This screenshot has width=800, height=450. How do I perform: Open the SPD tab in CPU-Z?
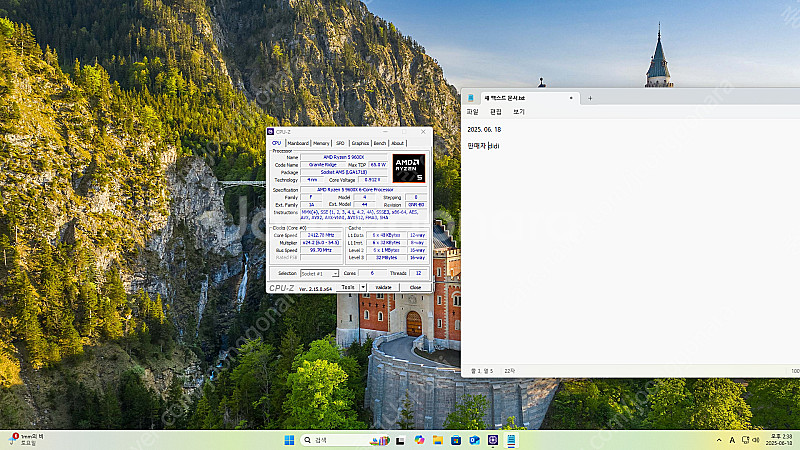tap(340, 143)
